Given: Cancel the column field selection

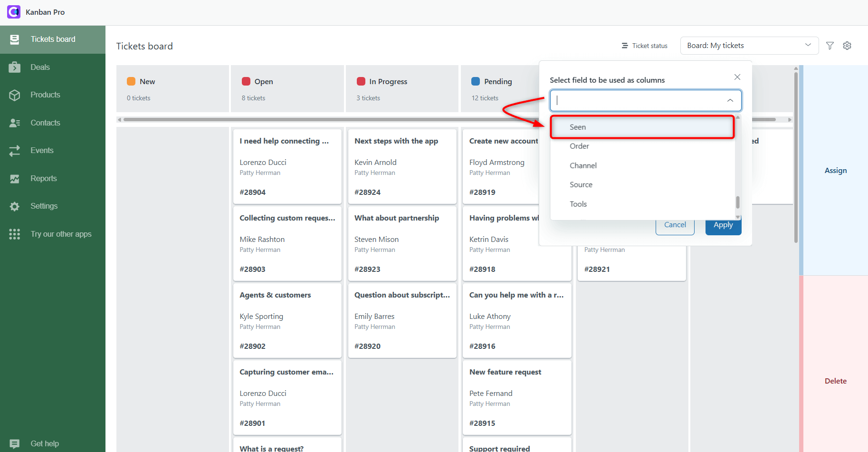Looking at the screenshot, I should click(675, 224).
